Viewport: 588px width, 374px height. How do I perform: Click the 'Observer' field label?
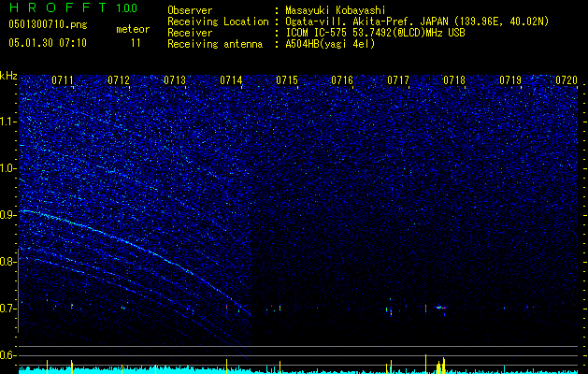tap(190, 10)
